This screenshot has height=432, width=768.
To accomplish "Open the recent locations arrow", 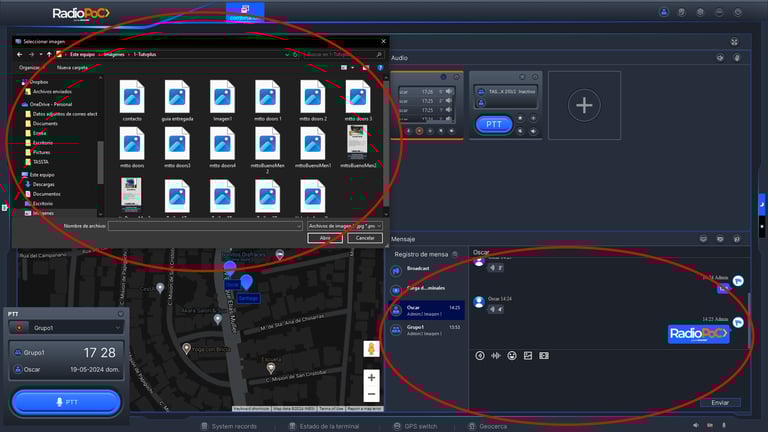I will point(41,54).
